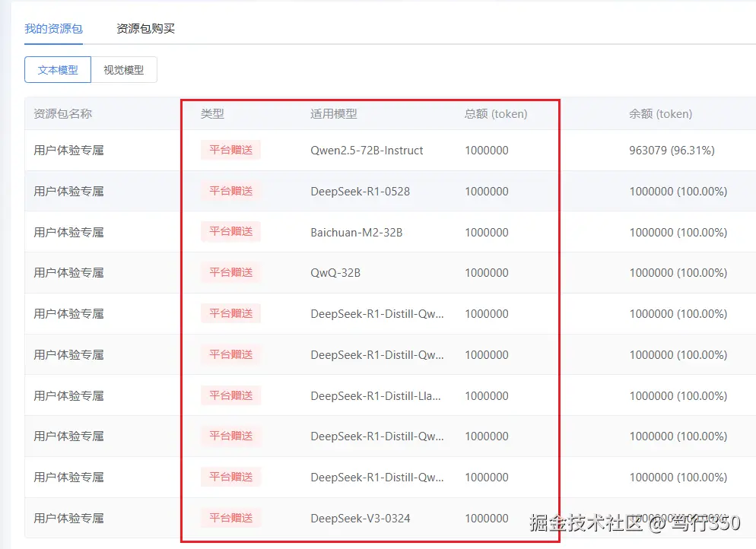Click 用户体验专属 in the QwQ-32B row
Image resolution: width=756 pixels, height=549 pixels.
69,273
